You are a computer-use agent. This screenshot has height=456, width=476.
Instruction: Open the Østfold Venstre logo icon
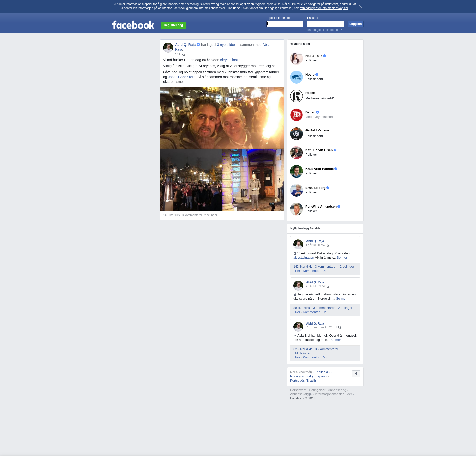296,134
